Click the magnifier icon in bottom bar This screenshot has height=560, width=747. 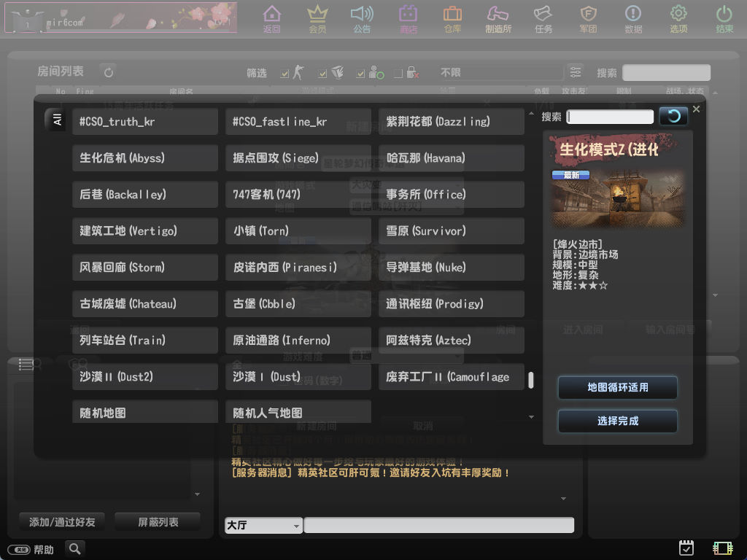(75, 548)
